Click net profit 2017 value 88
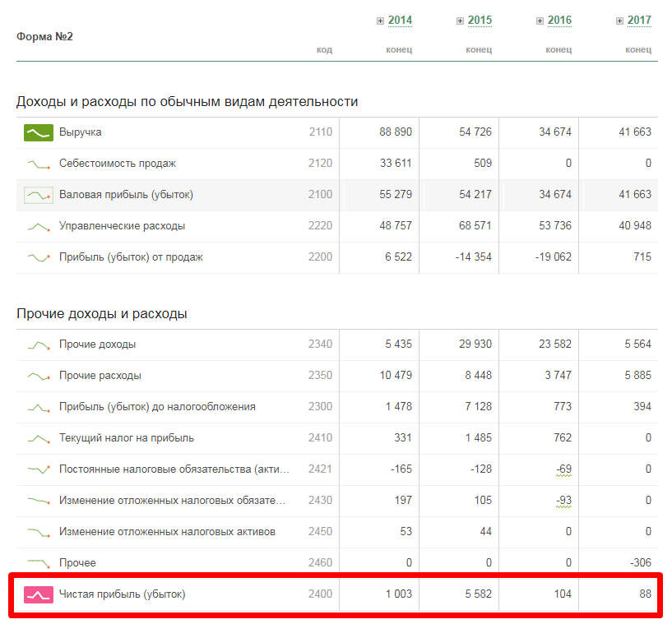 pyautogui.click(x=646, y=594)
